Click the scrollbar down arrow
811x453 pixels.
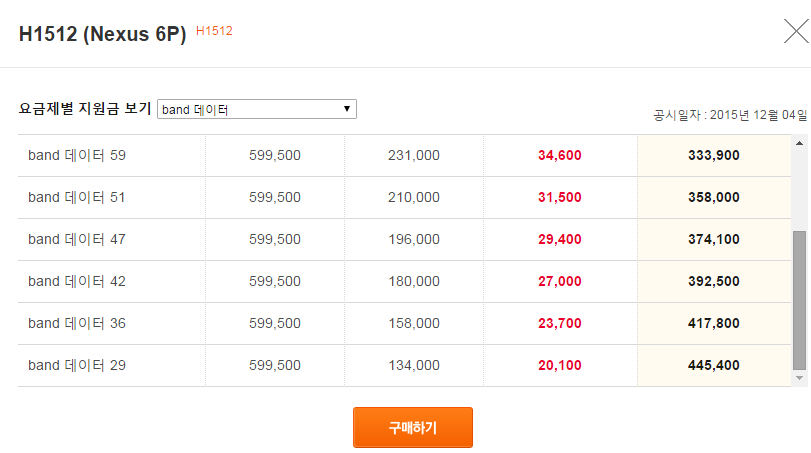pos(799,378)
